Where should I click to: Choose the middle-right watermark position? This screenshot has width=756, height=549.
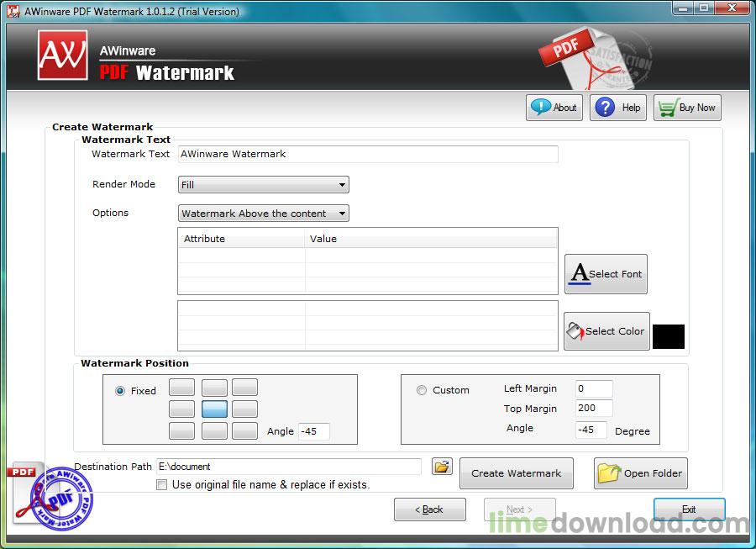245,409
